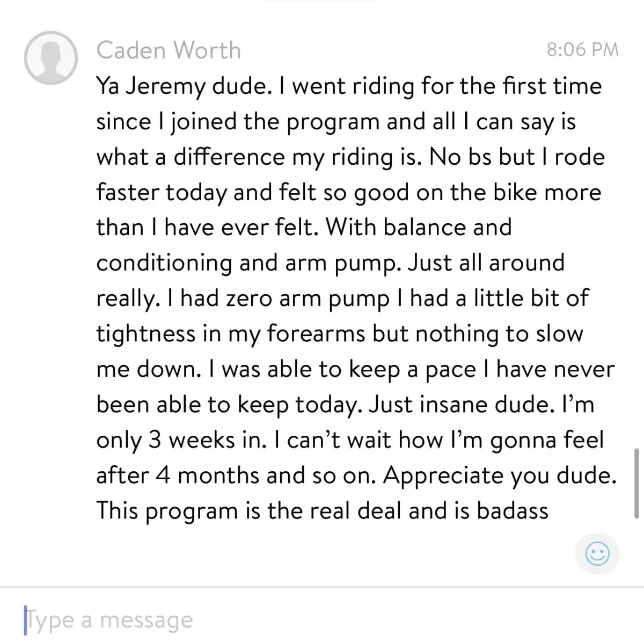
Task: Grab the chat scrollbar thumb
Action: pyautogui.click(x=636, y=483)
